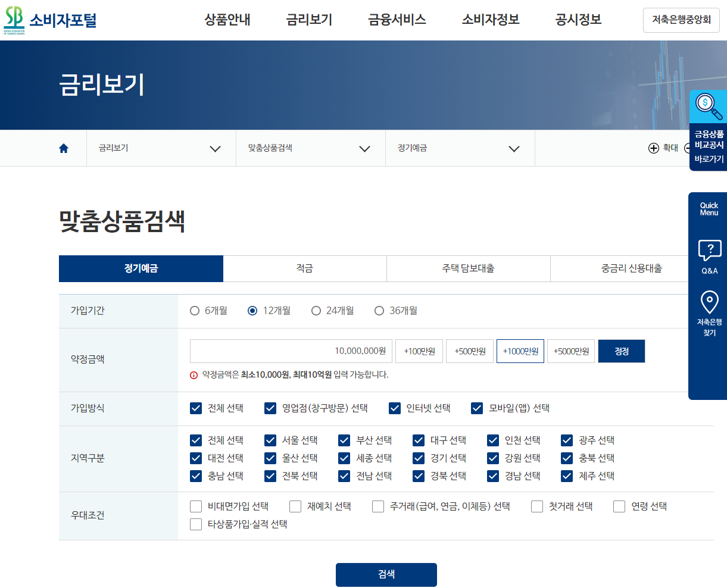Click the red info icon beside 약정금액 notice

pos(194,375)
